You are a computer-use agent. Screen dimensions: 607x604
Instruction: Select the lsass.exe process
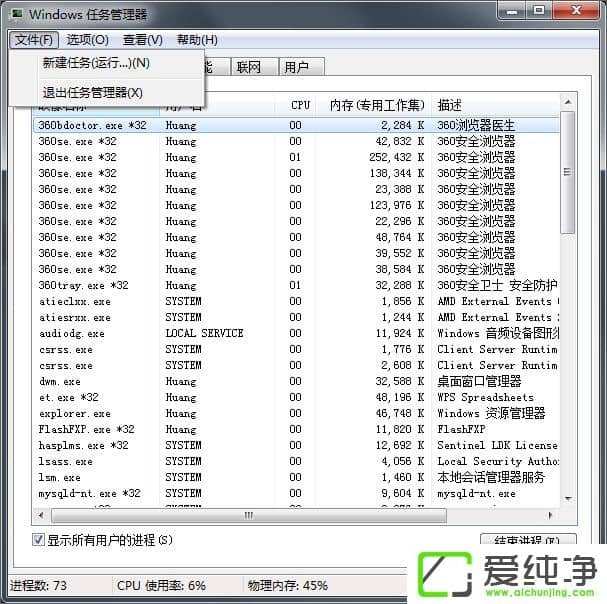297,462
